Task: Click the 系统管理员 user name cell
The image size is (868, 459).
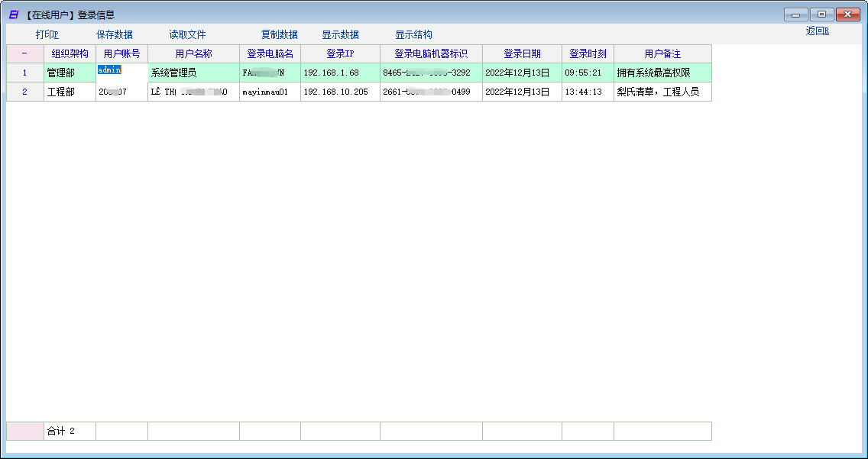Action: 193,73
